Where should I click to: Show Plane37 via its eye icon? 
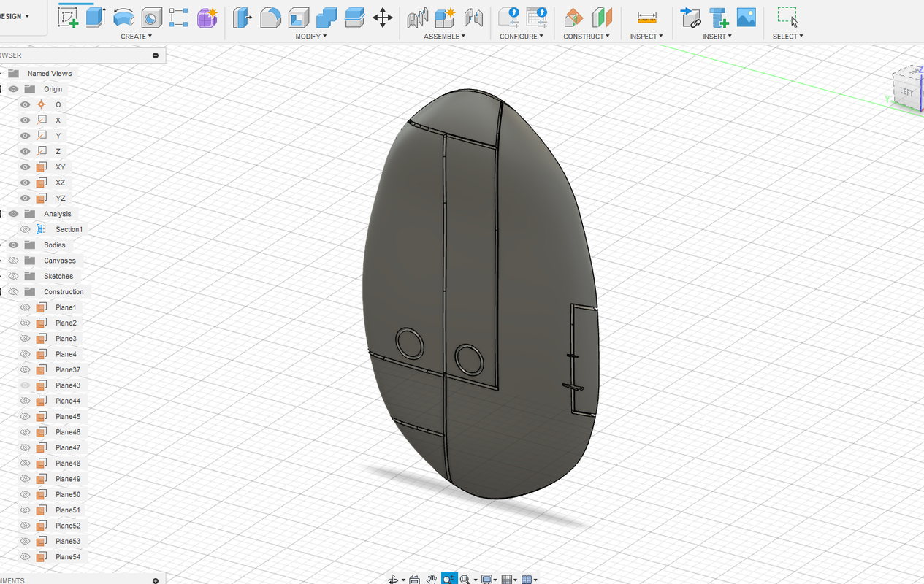[x=25, y=369]
